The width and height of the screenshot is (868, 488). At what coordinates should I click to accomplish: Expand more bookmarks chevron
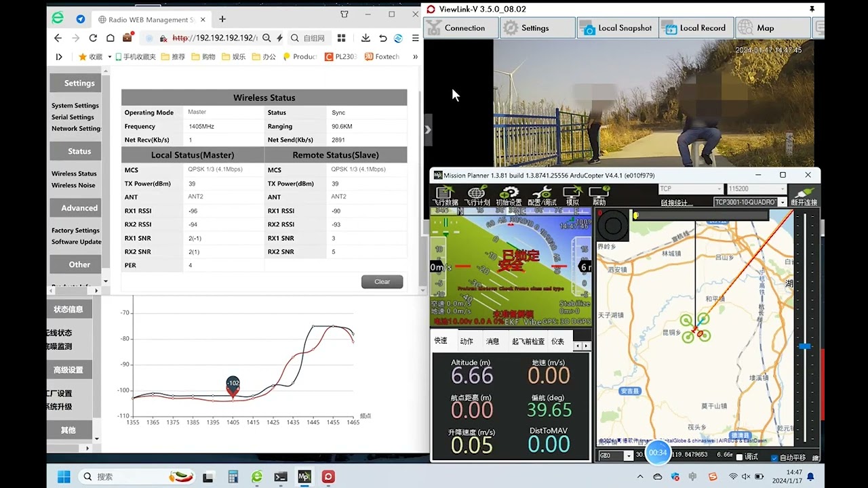point(415,57)
